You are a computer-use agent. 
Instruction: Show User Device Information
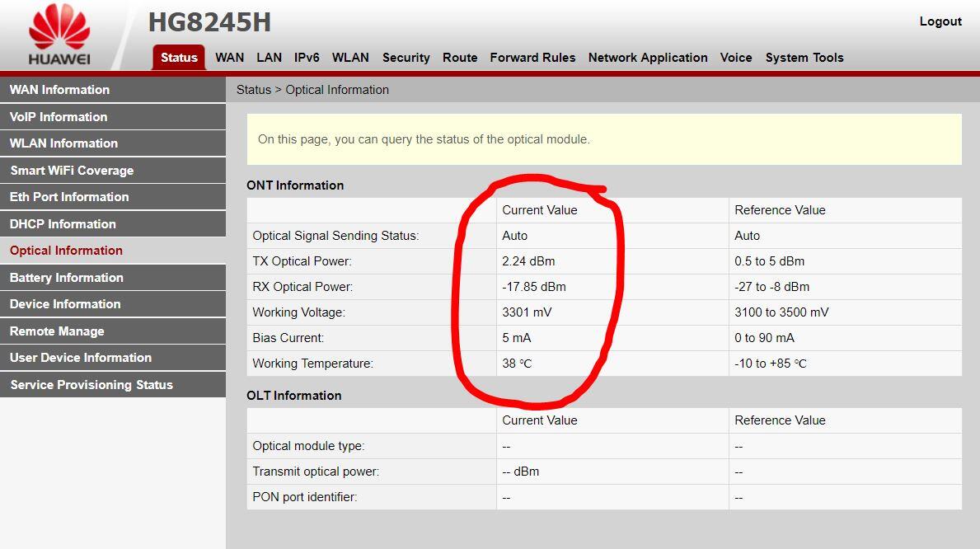[x=112, y=358]
